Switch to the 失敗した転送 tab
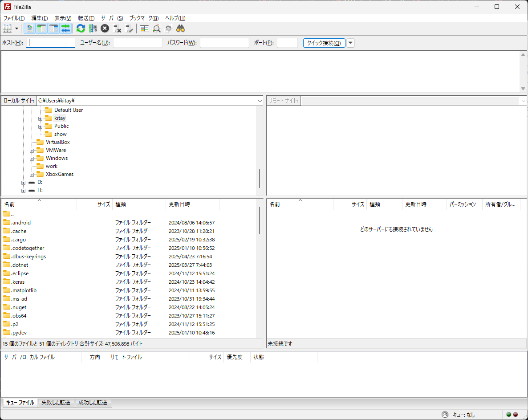 pos(56,403)
